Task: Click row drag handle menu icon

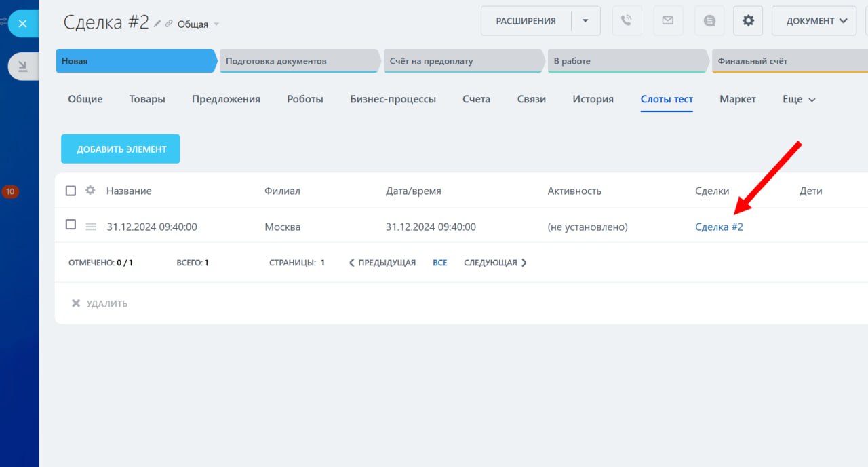Action: click(x=91, y=227)
